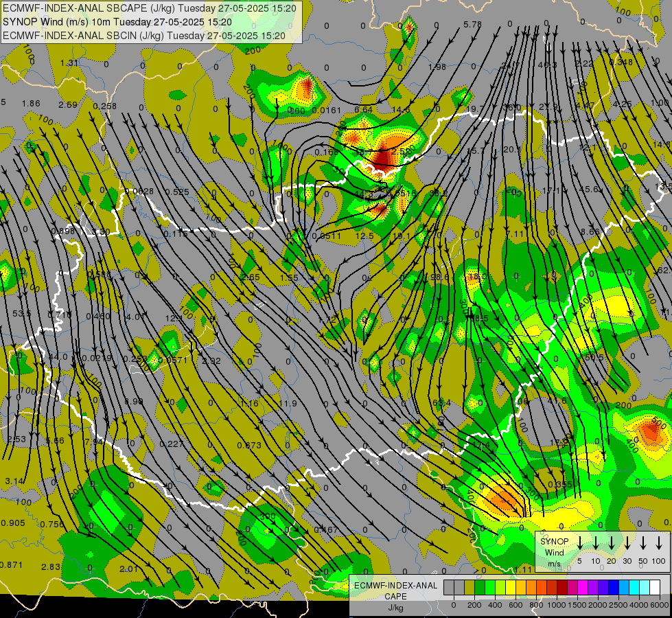Pick the dark red maroon swatch in the CAPE legend
This screenshot has height=618, width=672.
pyautogui.click(x=562, y=588)
